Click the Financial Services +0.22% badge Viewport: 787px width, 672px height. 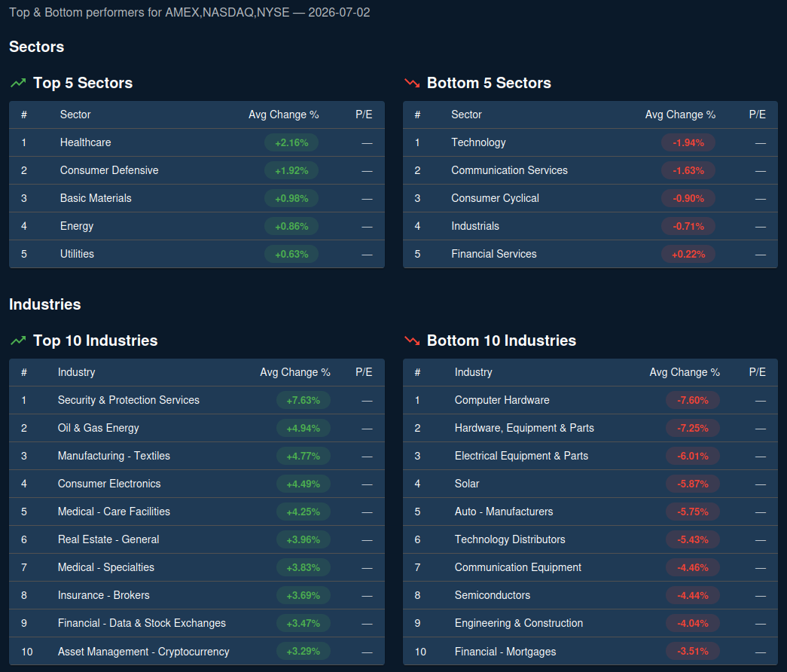pyautogui.click(x=688, y=254)
